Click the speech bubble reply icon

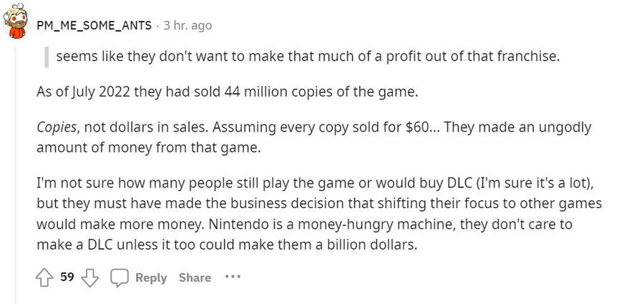119,278
